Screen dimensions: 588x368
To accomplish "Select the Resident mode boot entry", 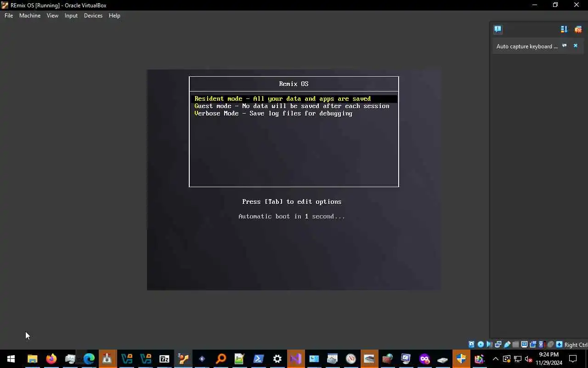I will [294, 99].
